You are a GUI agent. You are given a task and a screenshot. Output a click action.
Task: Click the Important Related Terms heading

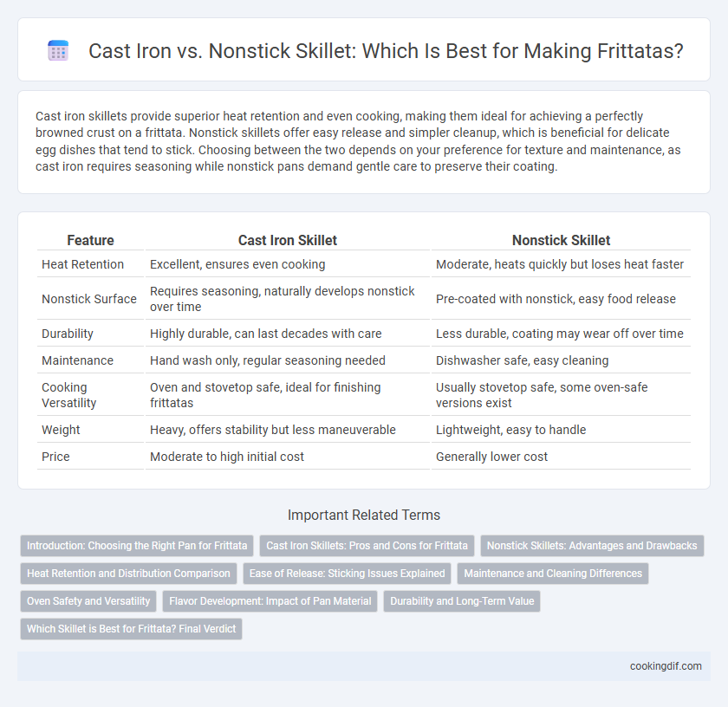(x=364, y=515)
